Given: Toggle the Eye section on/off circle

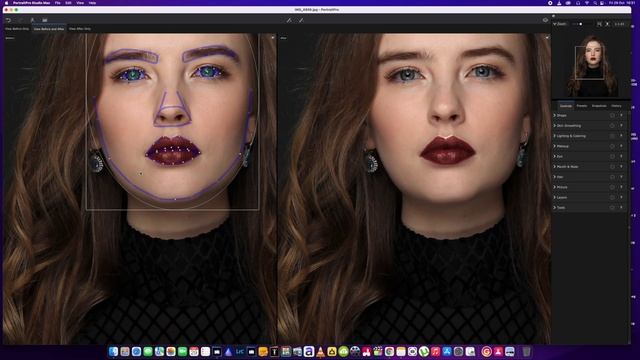Looking at the screenshot, I should (612, 156).
